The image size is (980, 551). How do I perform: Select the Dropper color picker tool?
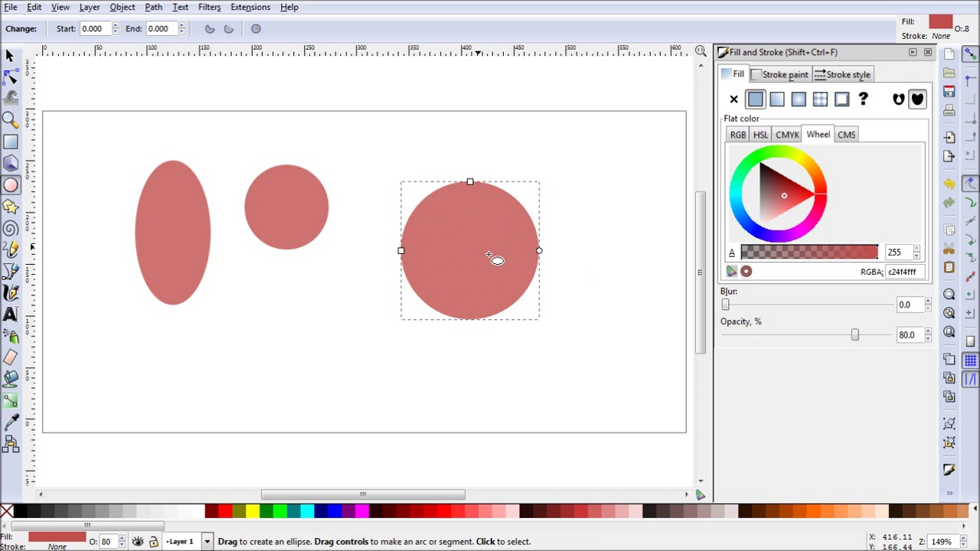click(x=10, y=422)
